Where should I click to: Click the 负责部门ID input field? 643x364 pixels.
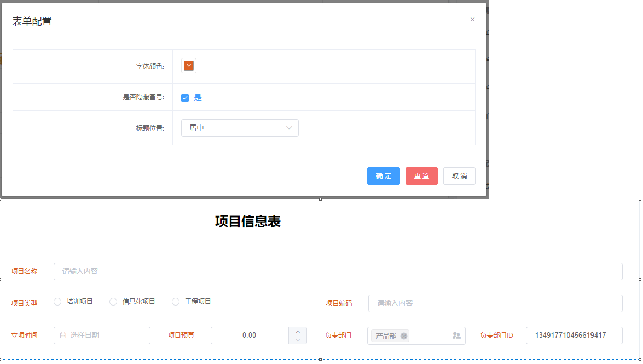pos(574,336)
